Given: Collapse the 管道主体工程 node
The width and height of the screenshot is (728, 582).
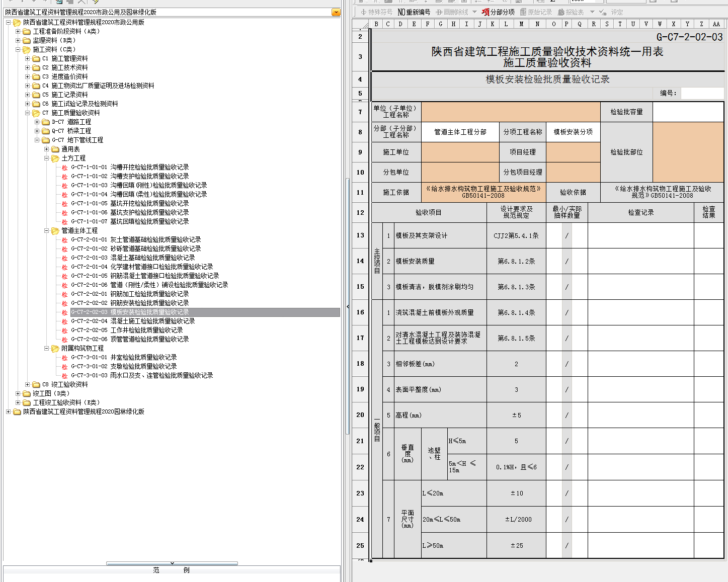Looking at the screenshot, I should (x=47, y=230).
